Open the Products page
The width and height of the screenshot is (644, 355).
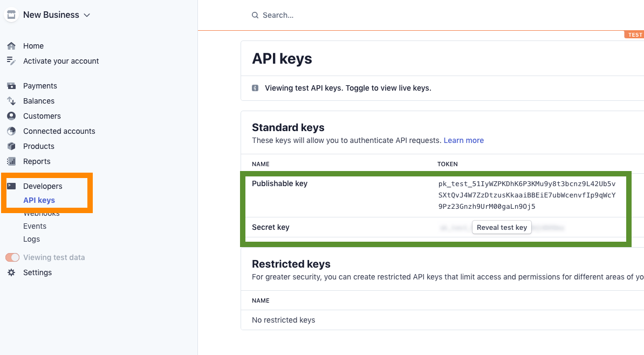[39, 146]
